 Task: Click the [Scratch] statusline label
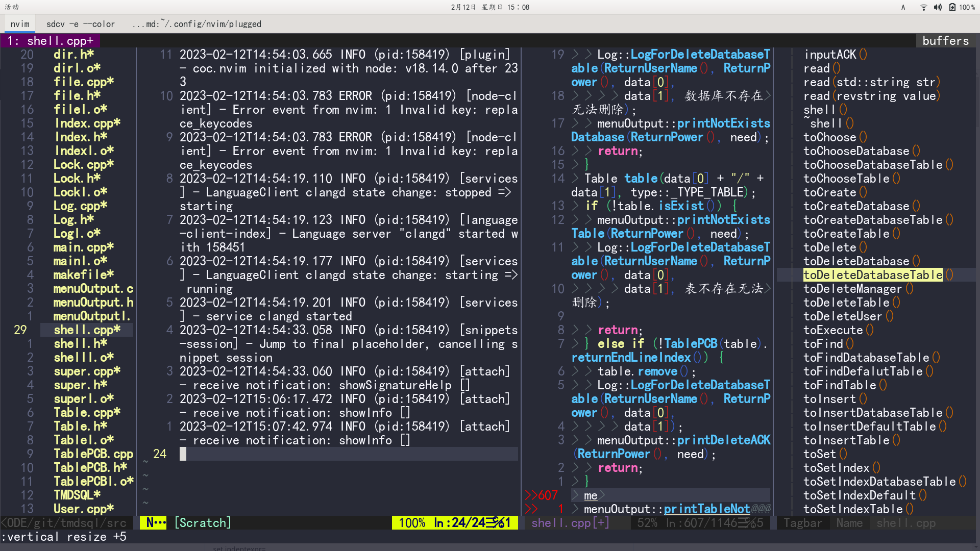pyautogui.click(x=203, y=523)
